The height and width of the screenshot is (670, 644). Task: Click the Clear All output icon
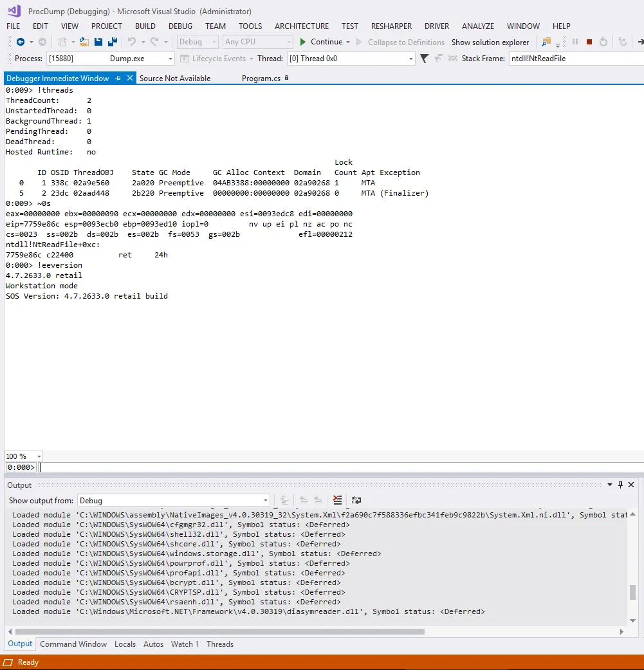[x=337, y=500]
